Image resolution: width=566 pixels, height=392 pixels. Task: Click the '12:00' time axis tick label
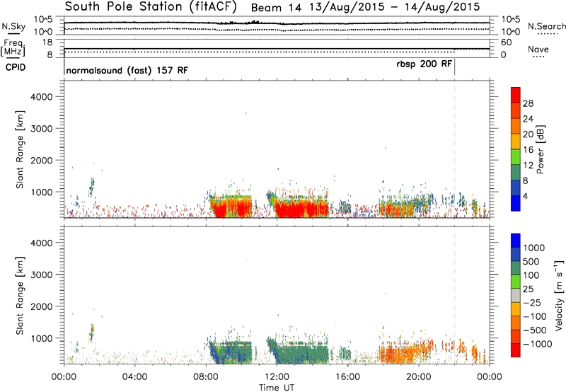click(277, 377)
